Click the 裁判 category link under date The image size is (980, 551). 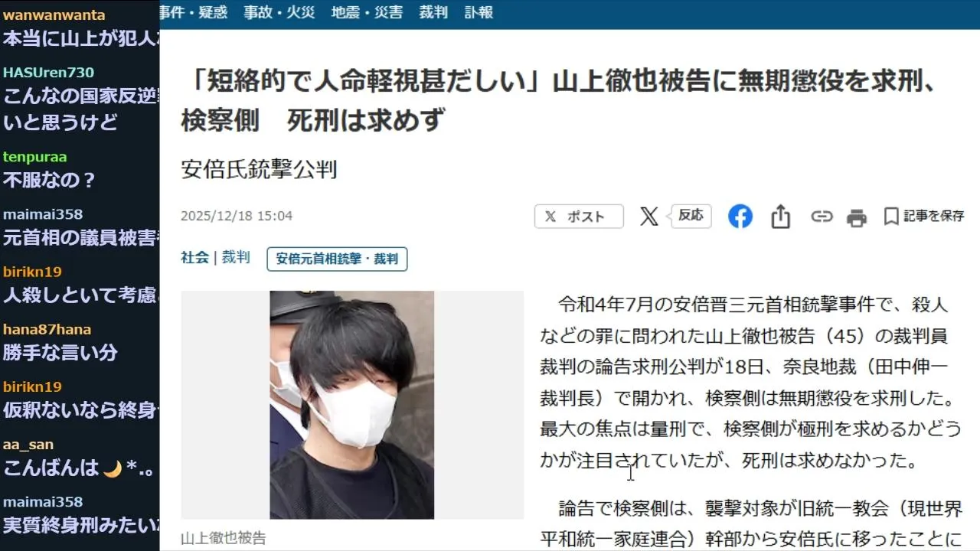236,258
